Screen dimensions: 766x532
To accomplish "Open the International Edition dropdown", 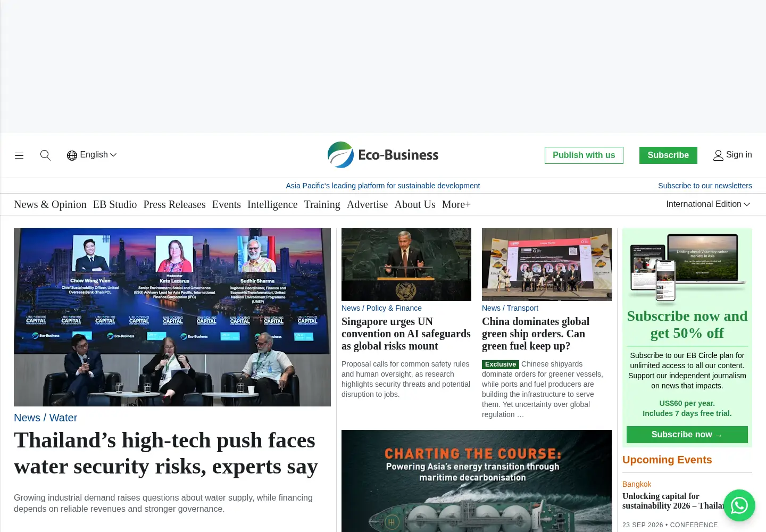I will (709, 204).
